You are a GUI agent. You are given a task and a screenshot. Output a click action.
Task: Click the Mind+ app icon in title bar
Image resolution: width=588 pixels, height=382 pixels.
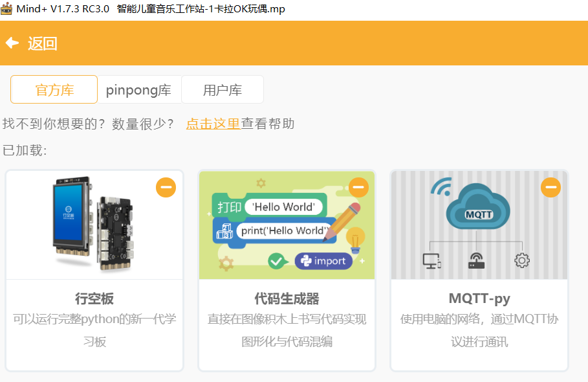[6, 9]
